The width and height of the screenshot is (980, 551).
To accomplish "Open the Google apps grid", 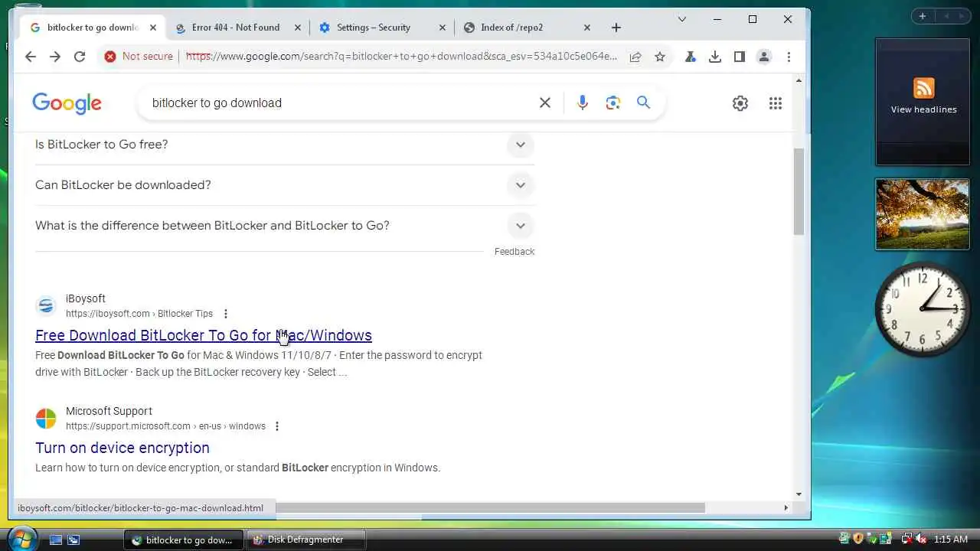I will [x=776, y=103].
